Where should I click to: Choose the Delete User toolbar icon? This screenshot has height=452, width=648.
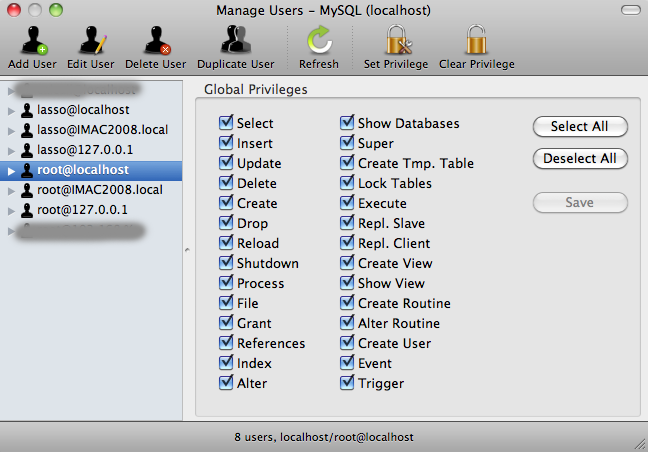156,40
